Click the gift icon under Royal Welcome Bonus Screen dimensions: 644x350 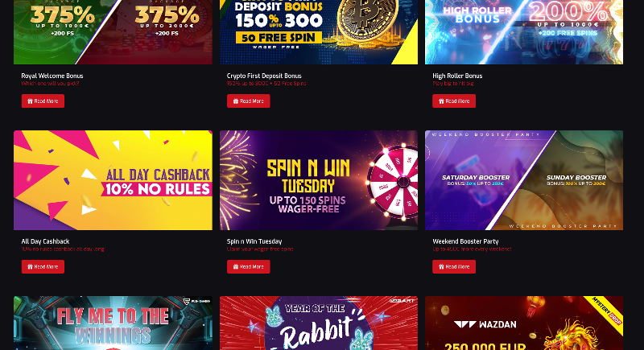click(x=30, y=101)
